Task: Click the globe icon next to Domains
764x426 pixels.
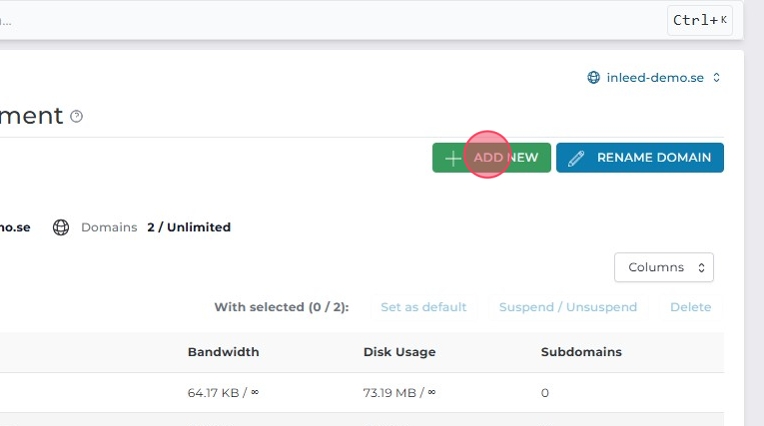Action: [x=61, y=227]
